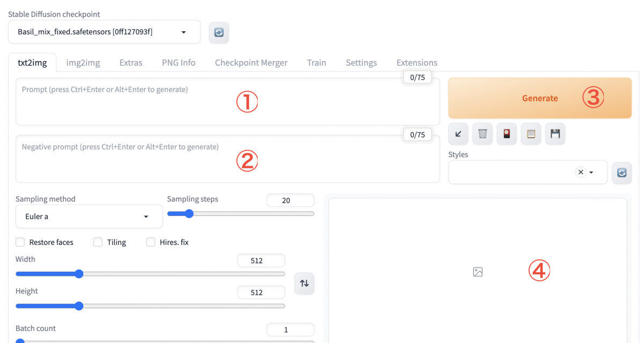Refresh the Styles list
Viewport: 644px width, 343px height.
point(622,173)
